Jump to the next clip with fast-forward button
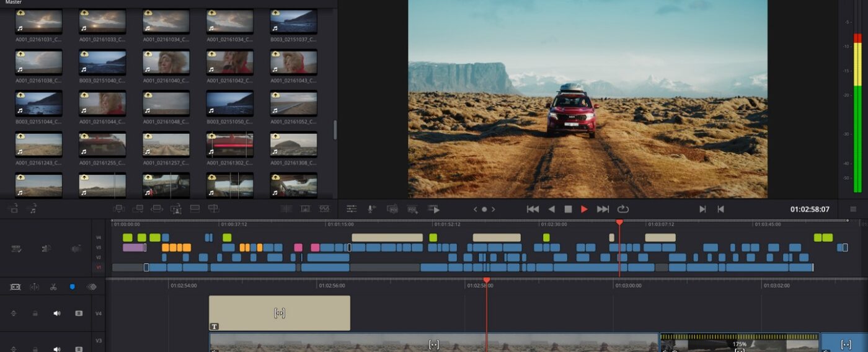868x352 pixels. coord(603,209)
